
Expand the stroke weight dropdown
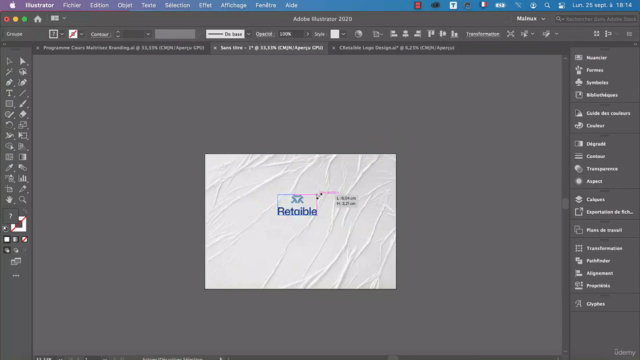coord(148,34)
